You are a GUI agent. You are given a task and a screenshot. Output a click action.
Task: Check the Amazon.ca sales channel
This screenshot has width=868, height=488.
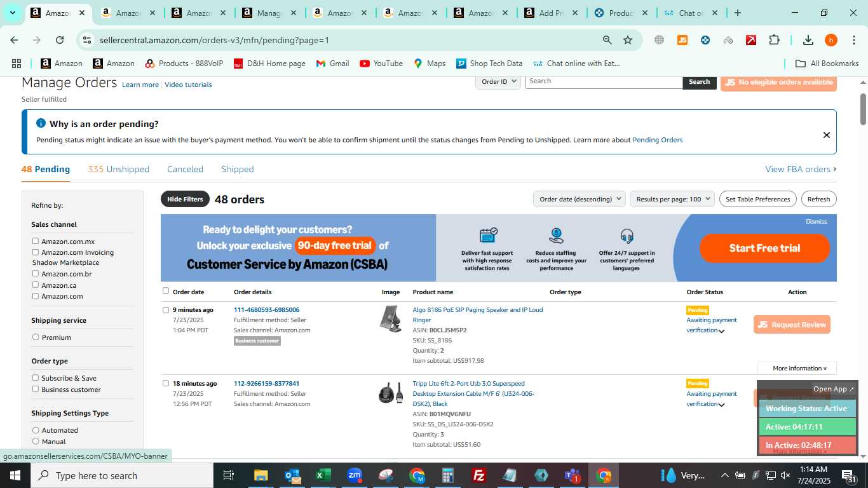tap(36, 285)
